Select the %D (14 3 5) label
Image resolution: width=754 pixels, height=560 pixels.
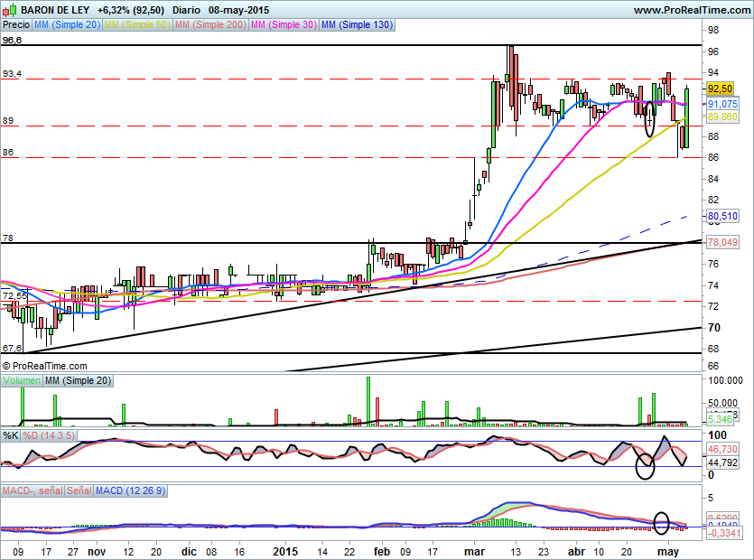tap(49, 435)
